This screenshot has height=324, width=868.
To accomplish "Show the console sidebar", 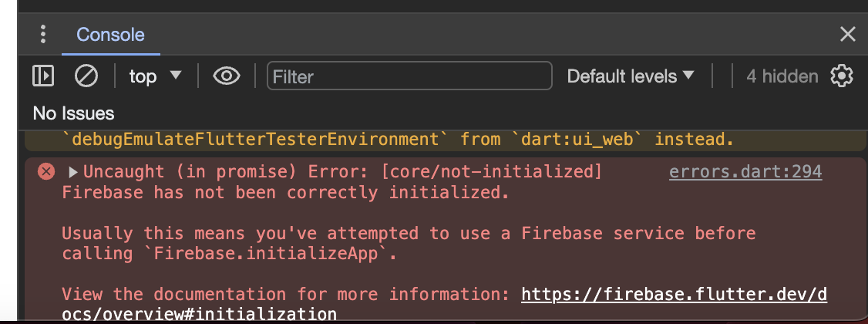I will 43,76.
